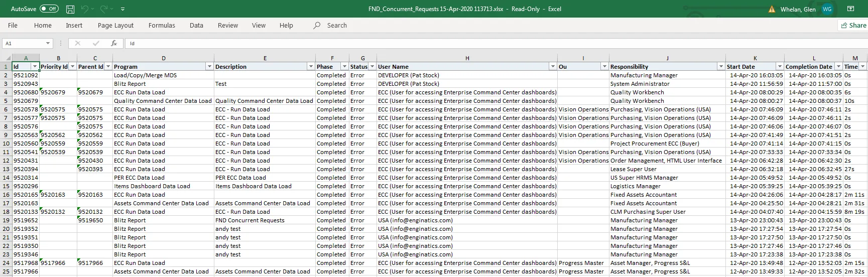Open the Customize Quick Access Toolbar menu
This screenshot has width=868, height=277.
(123, 9)
